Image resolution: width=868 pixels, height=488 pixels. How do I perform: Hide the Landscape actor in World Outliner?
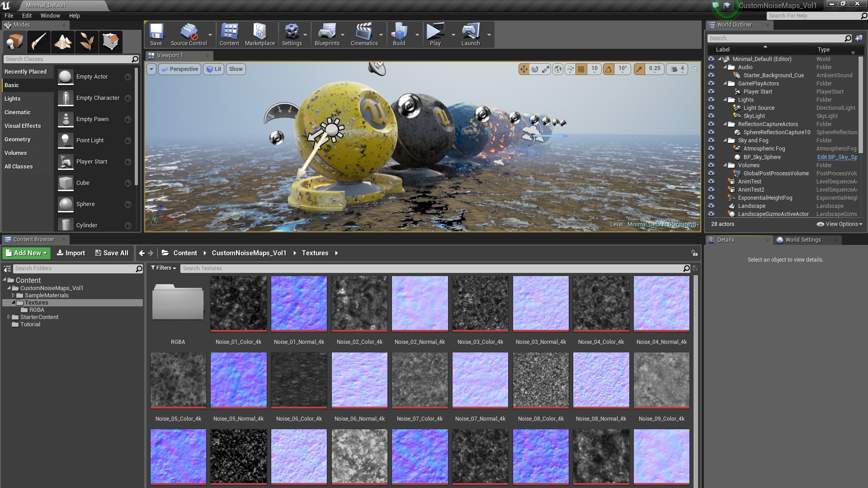click(711, 206)
